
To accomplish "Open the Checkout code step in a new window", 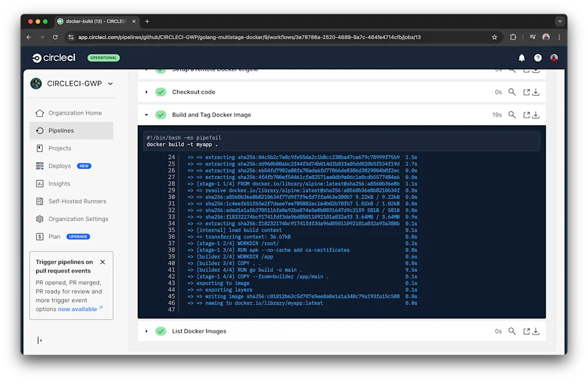I will click(x=523, y=92).
